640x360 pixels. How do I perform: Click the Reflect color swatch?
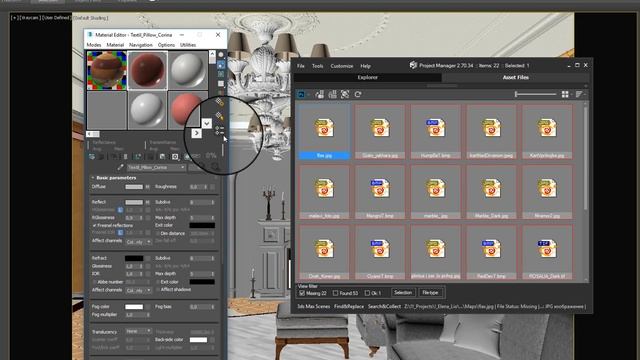[x=134, y=202]
